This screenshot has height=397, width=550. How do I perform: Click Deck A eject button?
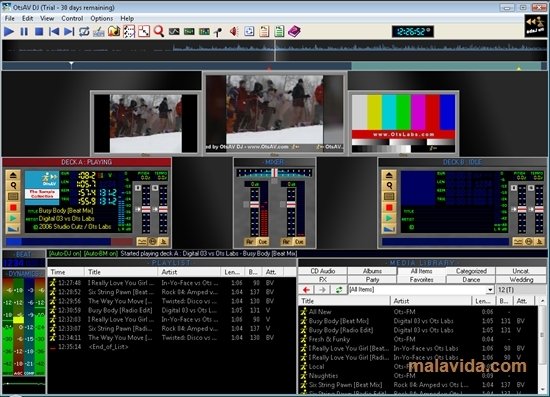(13, 175)
